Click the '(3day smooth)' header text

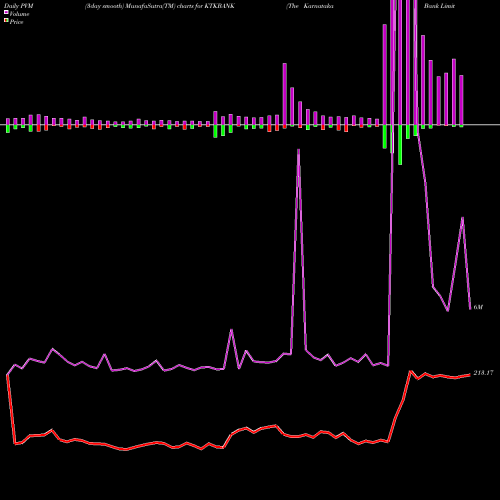103,6
